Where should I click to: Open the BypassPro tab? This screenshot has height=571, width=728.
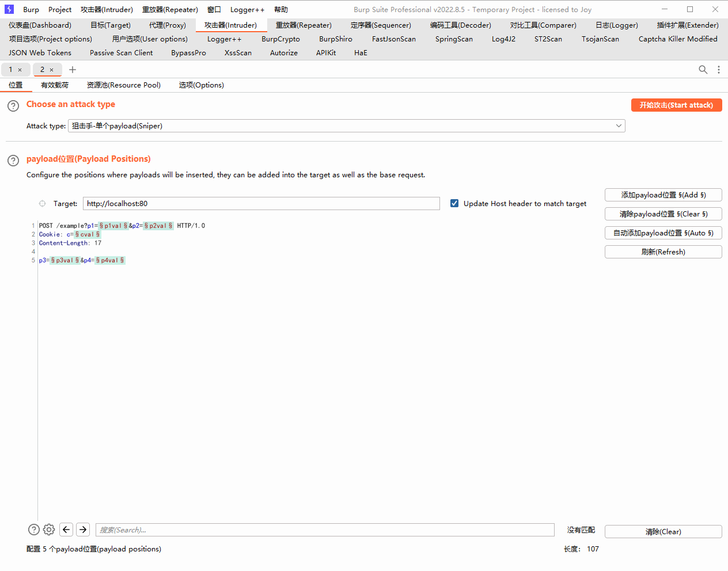coord(188,53)
